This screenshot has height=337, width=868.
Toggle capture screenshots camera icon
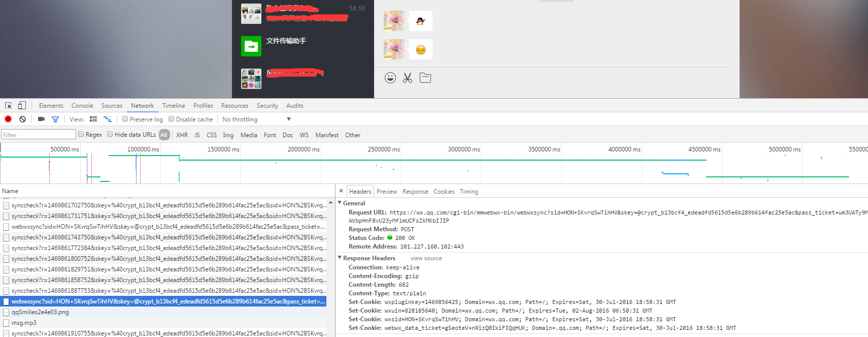41,119
